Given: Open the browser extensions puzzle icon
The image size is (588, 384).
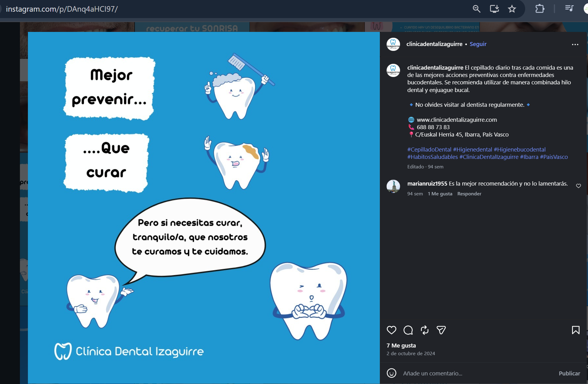Looking at the screenshot, I should [540, 9].
